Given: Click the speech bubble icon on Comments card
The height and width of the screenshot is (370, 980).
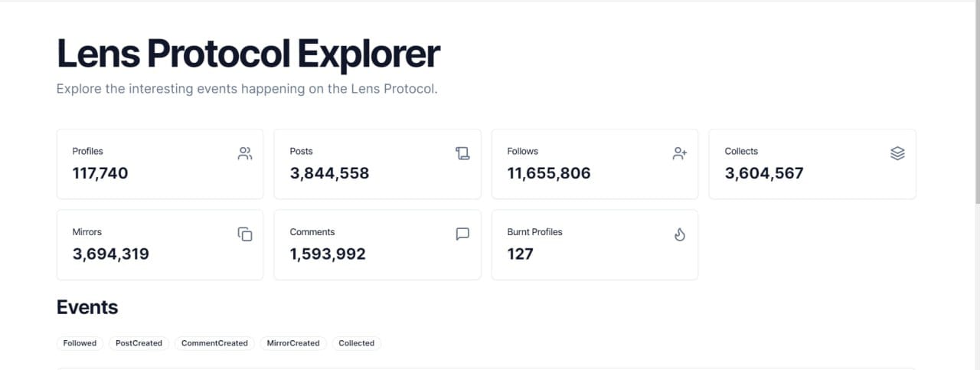Looking at the screenshot, I should [462, 234].
